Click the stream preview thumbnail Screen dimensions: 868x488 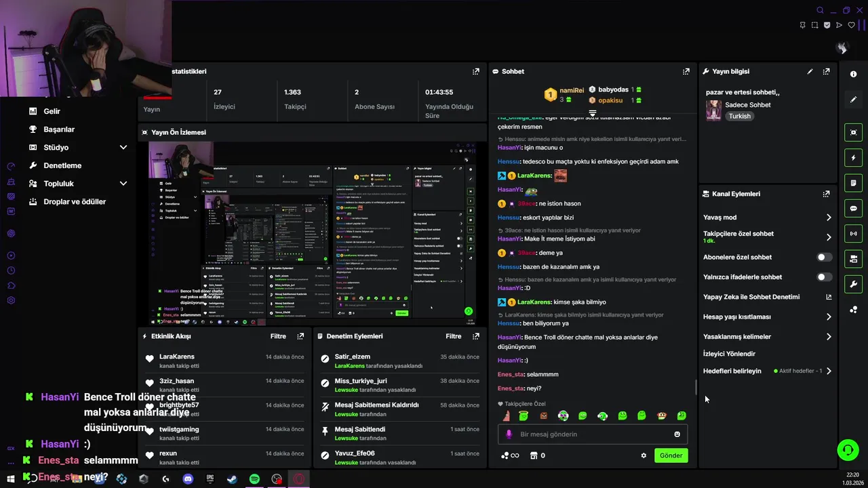(312, 233)
